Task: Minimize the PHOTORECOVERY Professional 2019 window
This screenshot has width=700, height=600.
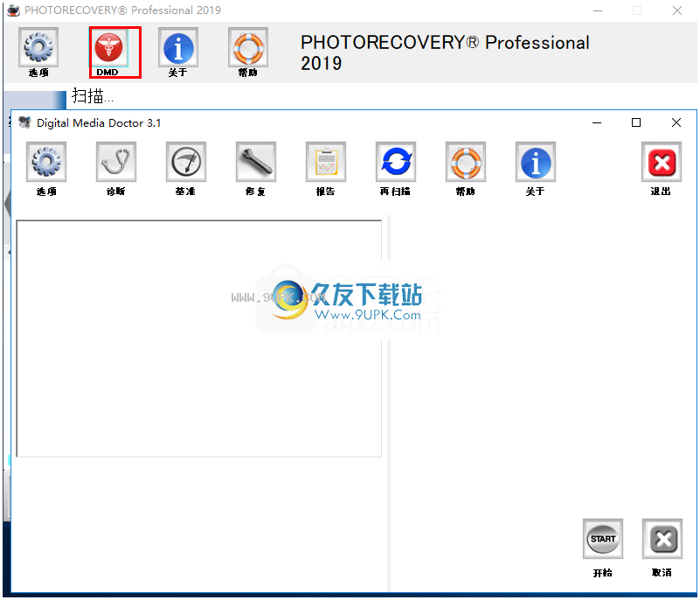Action: (x=598, y=10)
